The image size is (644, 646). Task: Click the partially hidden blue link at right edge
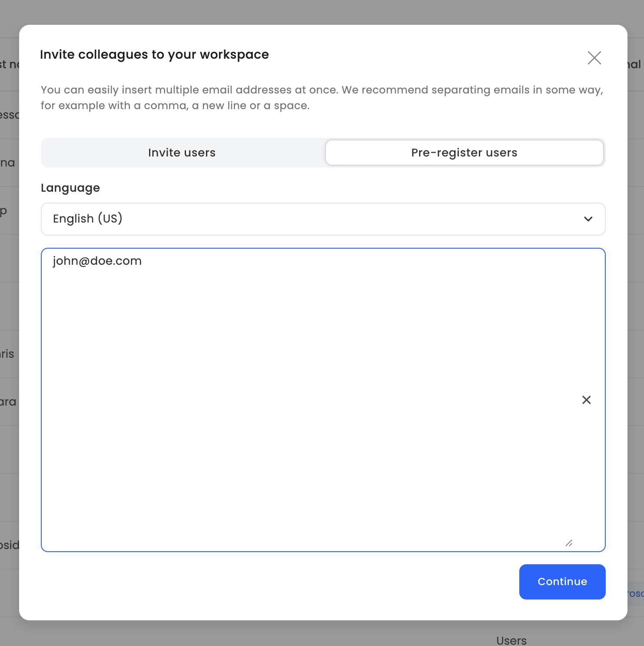(x=635, y=593)
